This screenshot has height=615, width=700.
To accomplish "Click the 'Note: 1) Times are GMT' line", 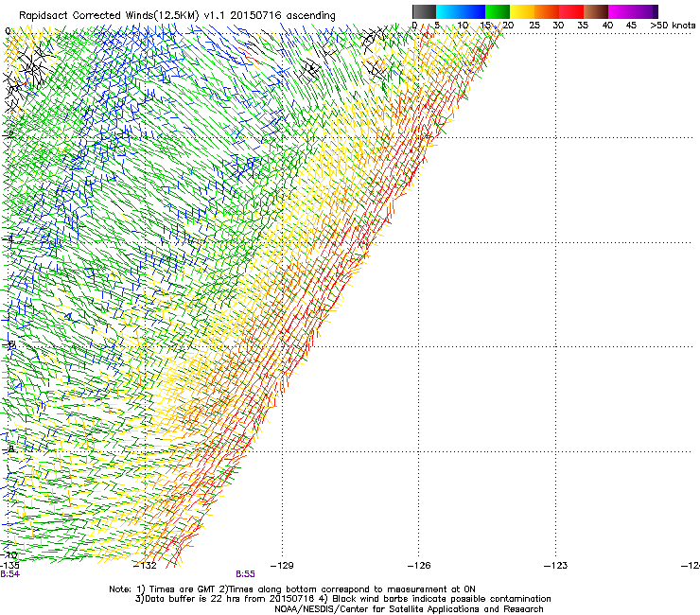I will point(292,589).
